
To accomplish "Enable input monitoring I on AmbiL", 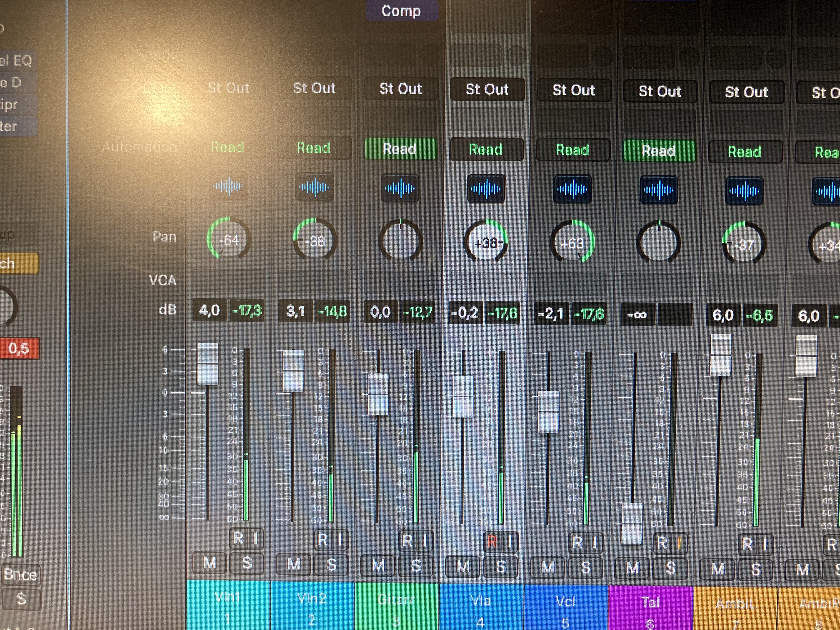I will (x=764, y=544).
